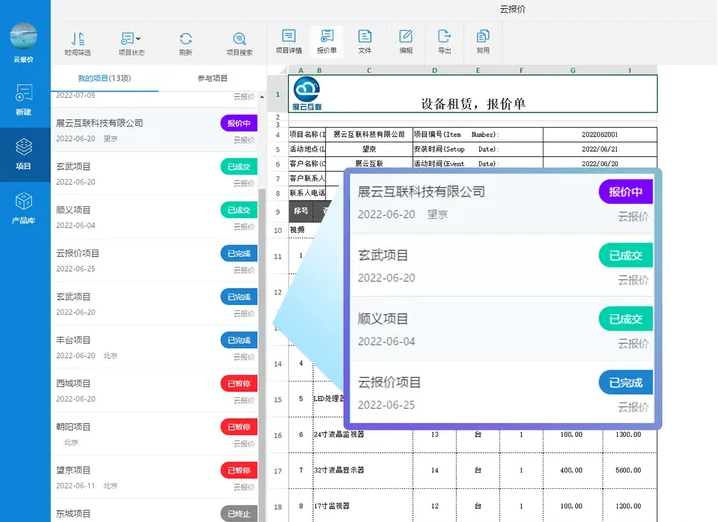718x522 pixels.
Task: Select column C header in the sheet
Action: click(x=369, y=70)
